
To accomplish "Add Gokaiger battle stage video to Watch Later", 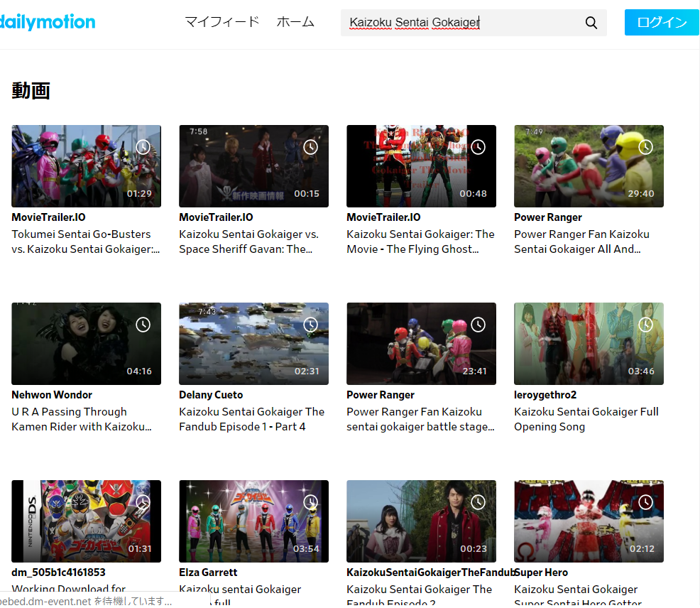I will 478,325.
